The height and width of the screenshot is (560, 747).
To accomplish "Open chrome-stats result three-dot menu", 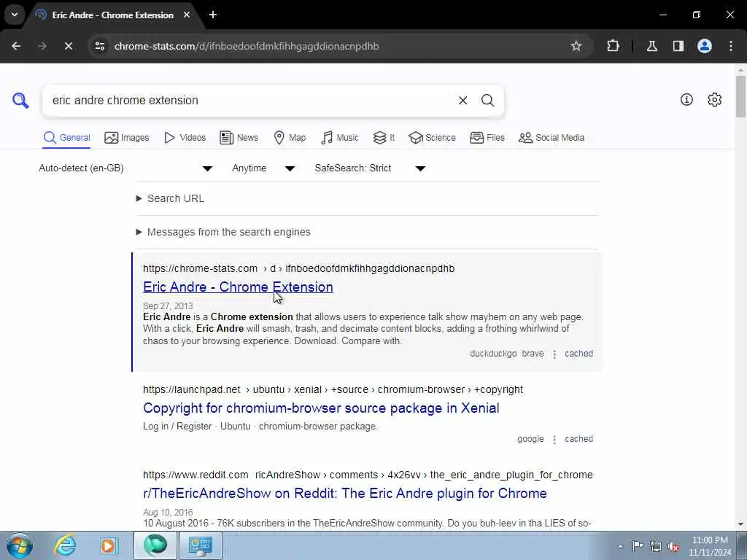I will [554, 354].
